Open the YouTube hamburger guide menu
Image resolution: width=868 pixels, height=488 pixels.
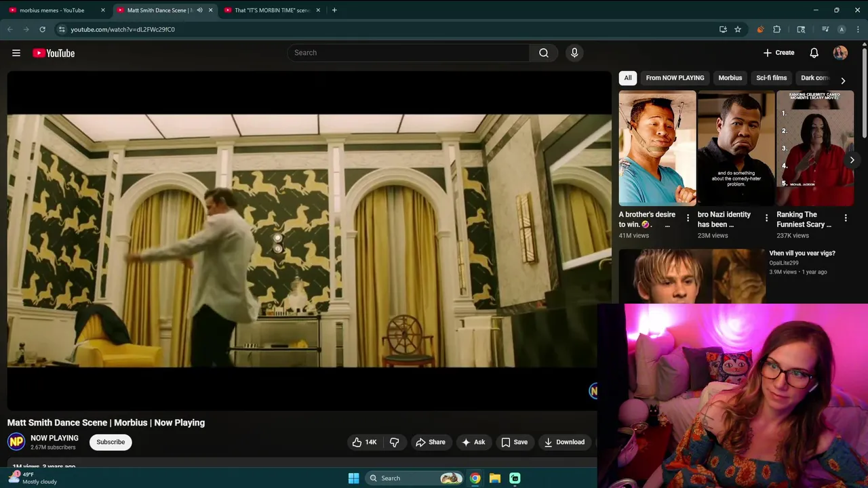(x=16, y=53)
